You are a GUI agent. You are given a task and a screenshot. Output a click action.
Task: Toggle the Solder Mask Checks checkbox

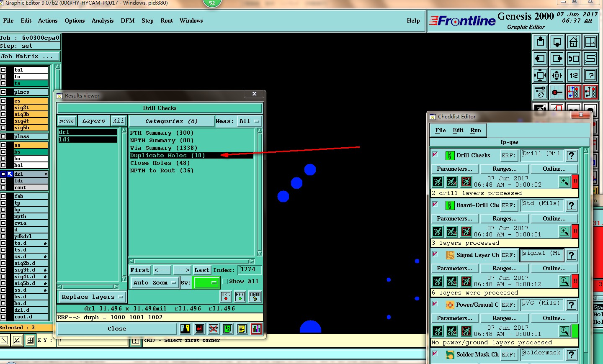435,354
